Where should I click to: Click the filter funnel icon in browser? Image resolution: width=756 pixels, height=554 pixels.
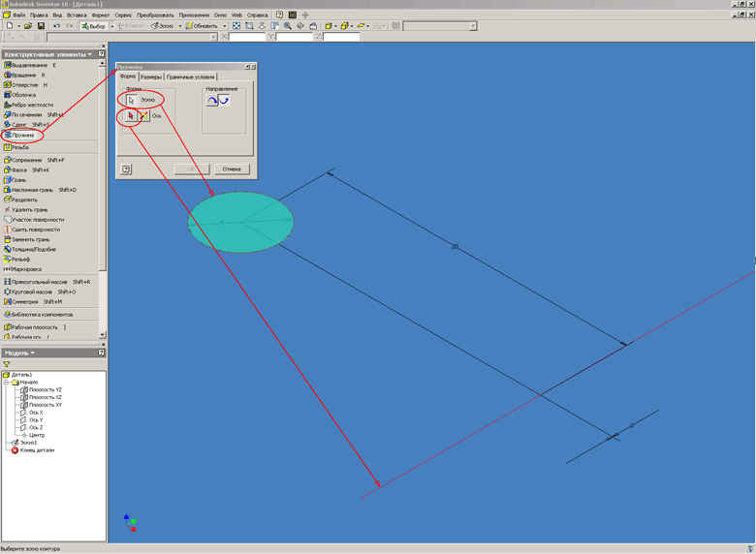(x=6, y=364)
